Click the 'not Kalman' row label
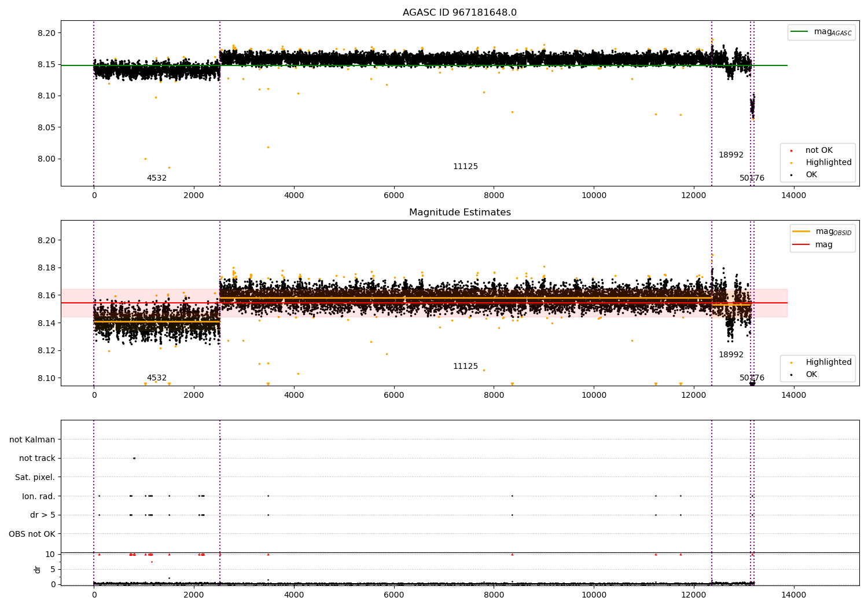 pos(32,440)
